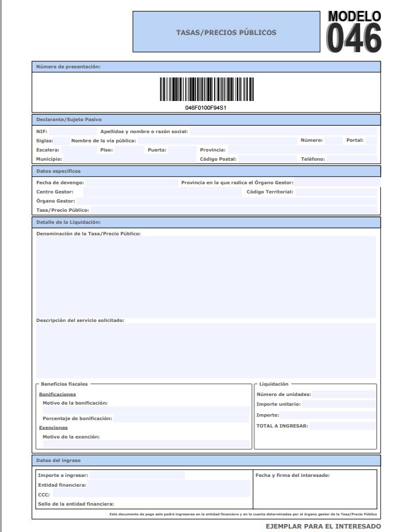Click the Escalera input field

79,150
